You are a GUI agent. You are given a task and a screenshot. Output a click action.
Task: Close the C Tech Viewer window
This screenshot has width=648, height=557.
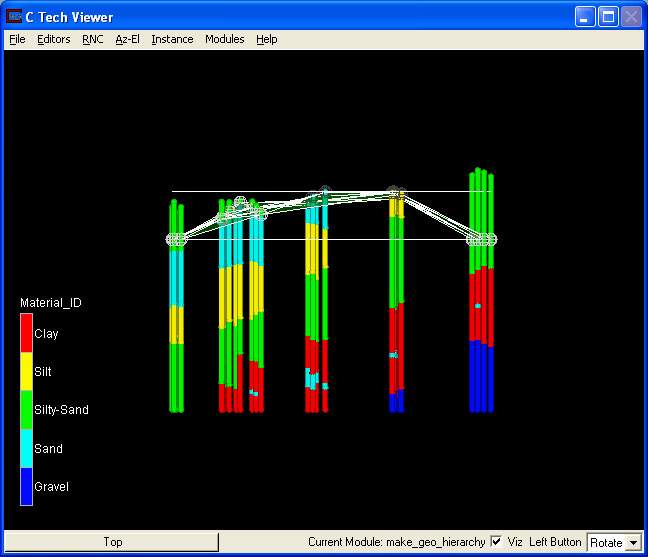pos(631,17)
